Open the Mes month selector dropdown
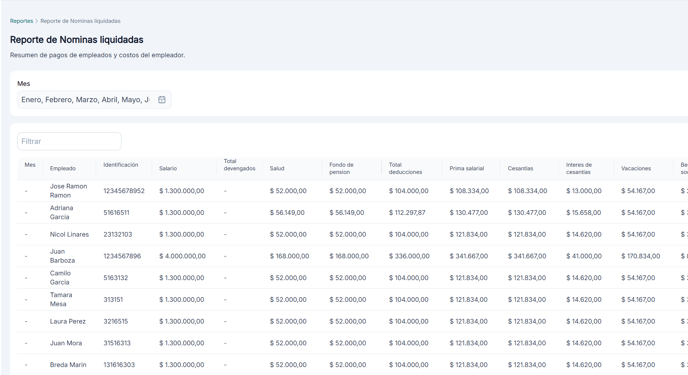Image resolution: width=688 pixels, height=375 pixels. pyautogui.click(x=94, y=100)
